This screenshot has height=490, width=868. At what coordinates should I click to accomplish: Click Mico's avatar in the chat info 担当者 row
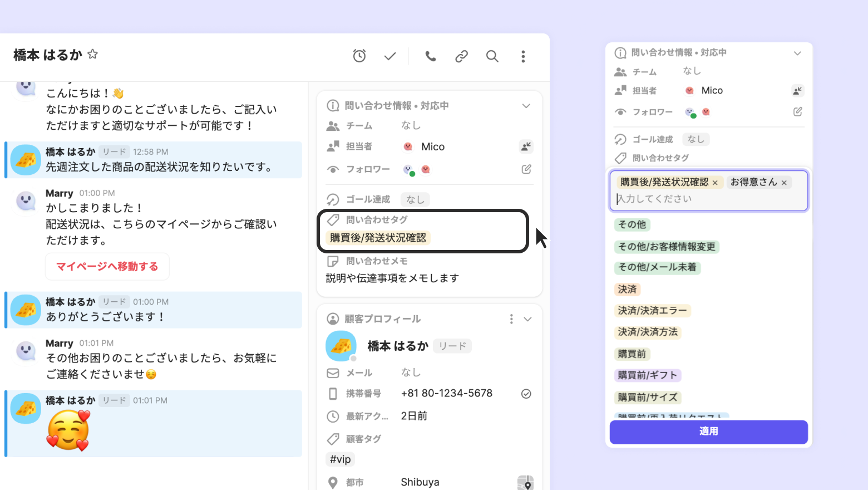[408, 146]
